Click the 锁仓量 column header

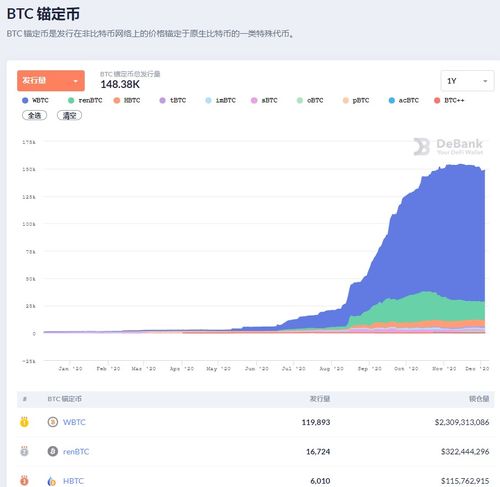(479, 399)
